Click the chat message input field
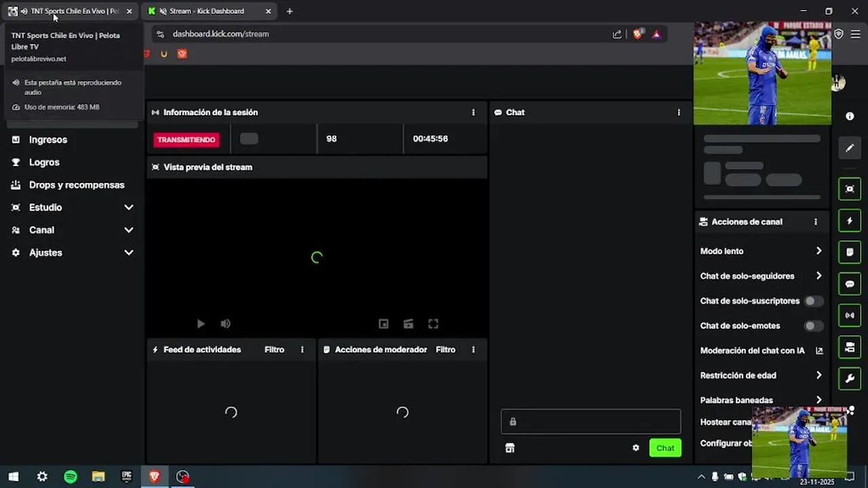The width and height of the screenshot is (868, 488). pyautogui.click(x=591, y=422)
